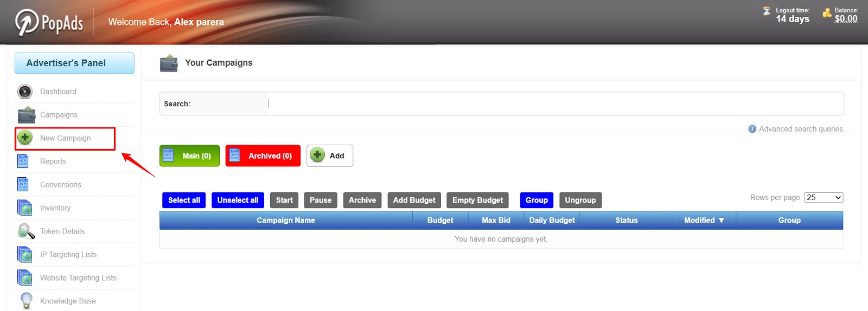This screenshot has width=868, height=311.
Task: Open Campaigns in sidebar menu
Action: point(59,115)
